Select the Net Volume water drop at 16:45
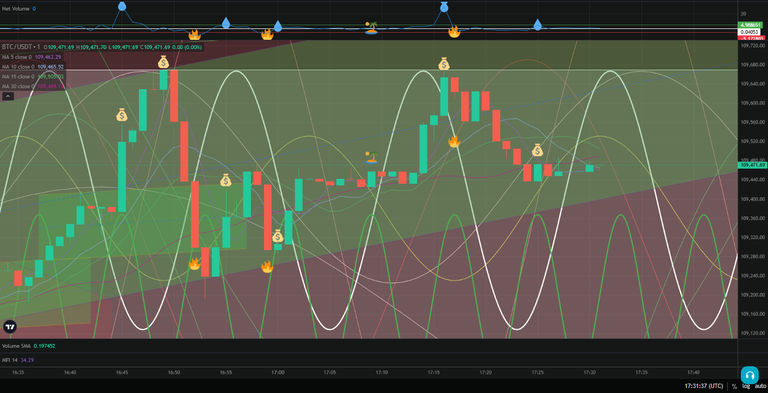 [x=121, y=6]
